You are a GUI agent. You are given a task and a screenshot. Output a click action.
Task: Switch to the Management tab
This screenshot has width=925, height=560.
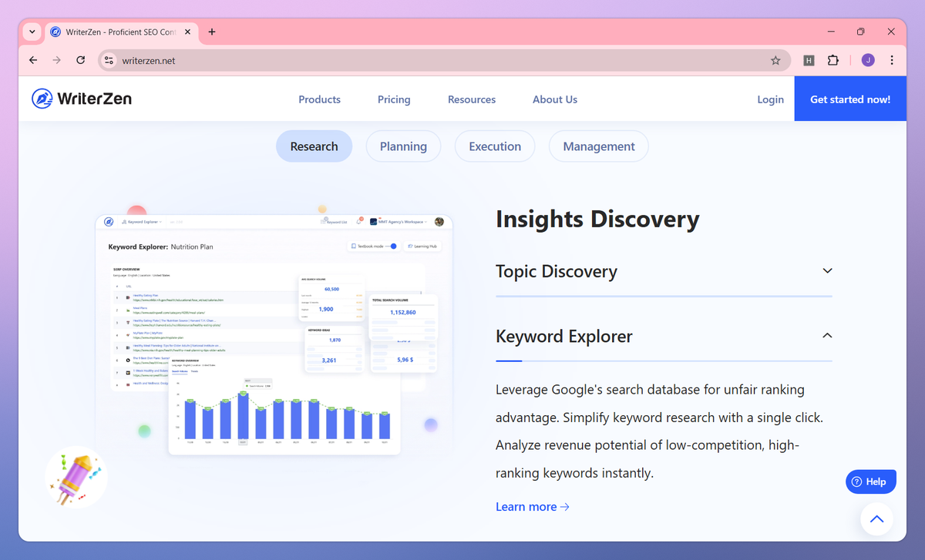(x=599, y=146)
